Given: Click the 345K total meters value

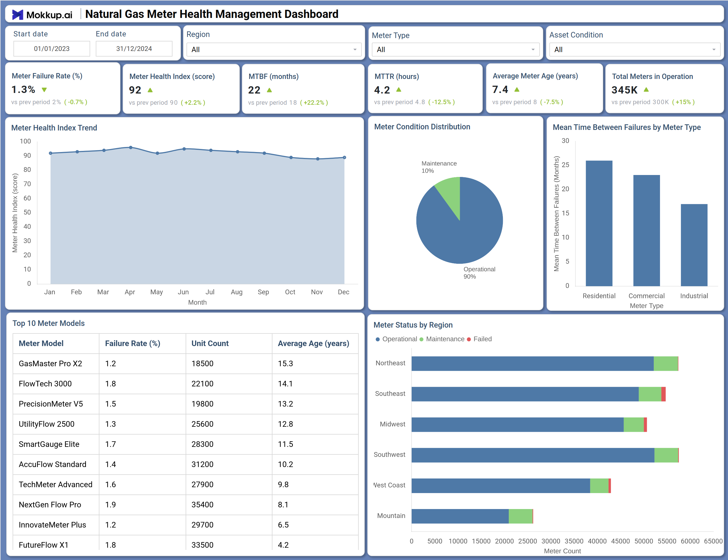Looking at the screenshot, I should [x=624, y=90].
